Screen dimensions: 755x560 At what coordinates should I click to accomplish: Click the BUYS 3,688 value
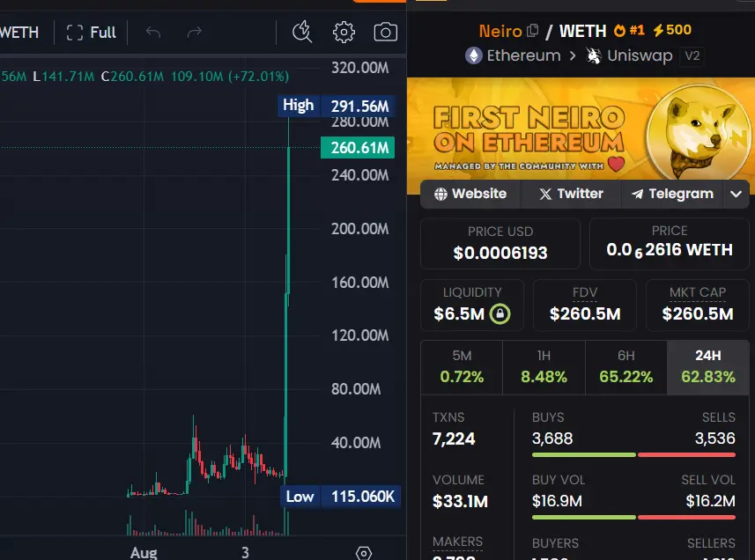coord(552,438)
